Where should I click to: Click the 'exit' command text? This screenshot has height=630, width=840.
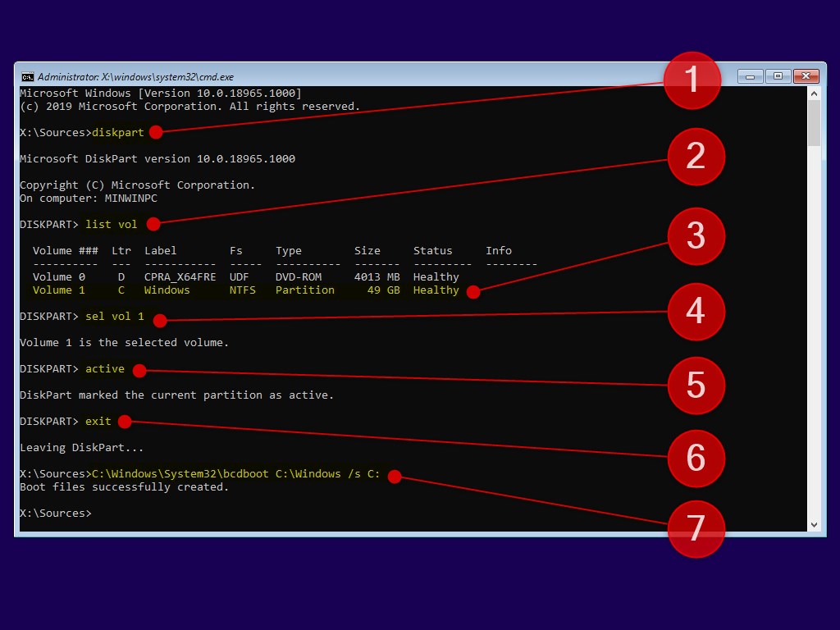pos(98,421)
